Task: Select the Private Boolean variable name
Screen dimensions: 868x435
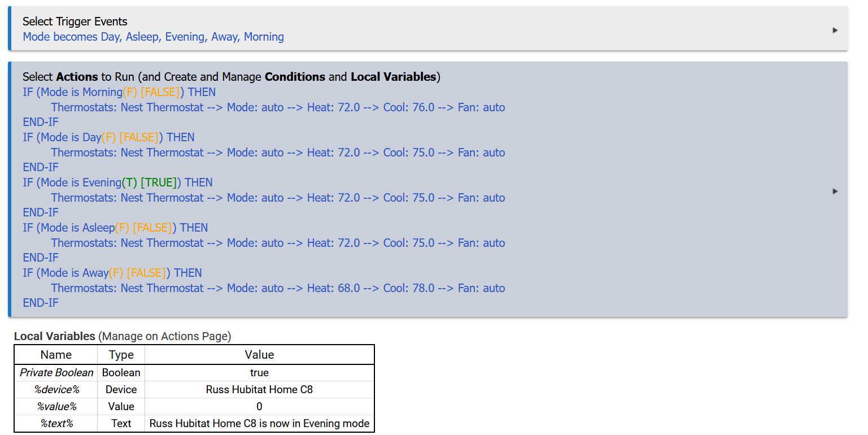Action: click(x=56, y=373)
